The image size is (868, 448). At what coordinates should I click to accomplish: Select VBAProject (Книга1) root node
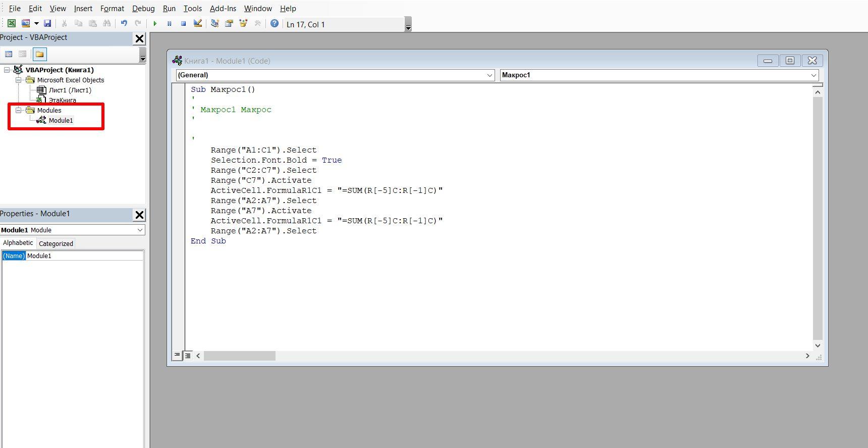60,70
